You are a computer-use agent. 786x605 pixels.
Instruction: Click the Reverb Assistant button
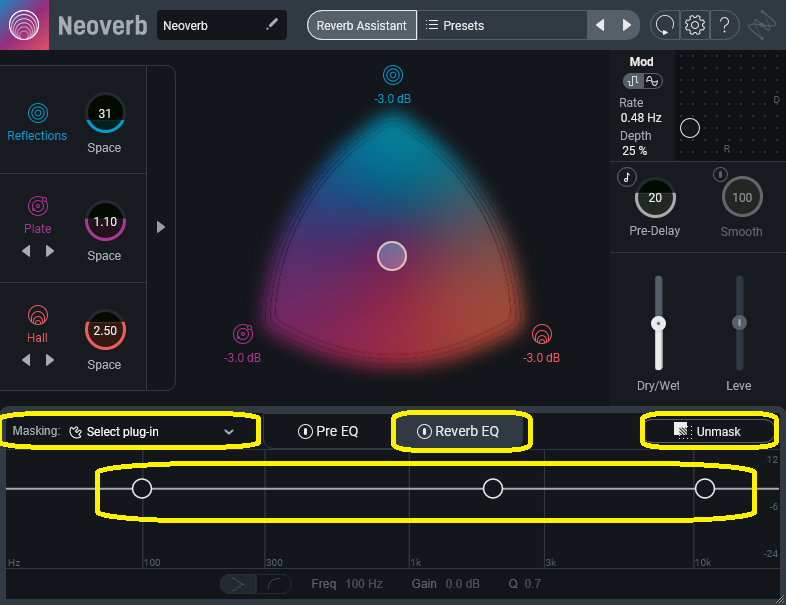pyautogui.click(x=361, y=25)
